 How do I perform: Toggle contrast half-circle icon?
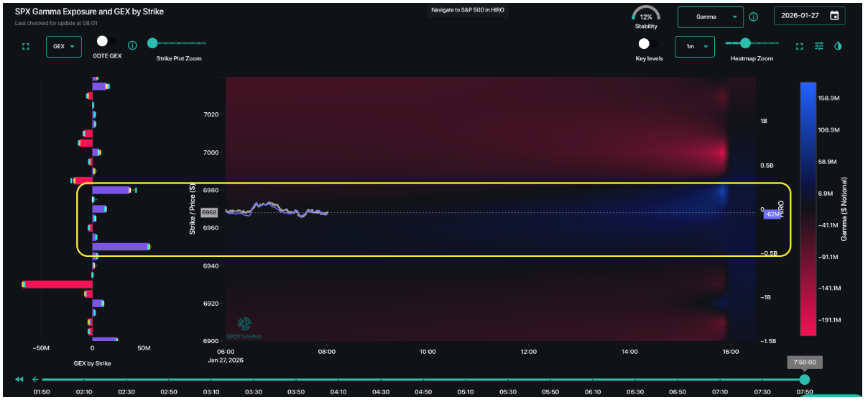coord(838,46)
